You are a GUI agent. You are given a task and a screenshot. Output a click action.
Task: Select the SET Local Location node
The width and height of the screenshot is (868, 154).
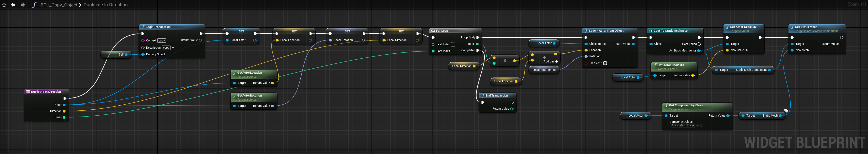[294, 36]
